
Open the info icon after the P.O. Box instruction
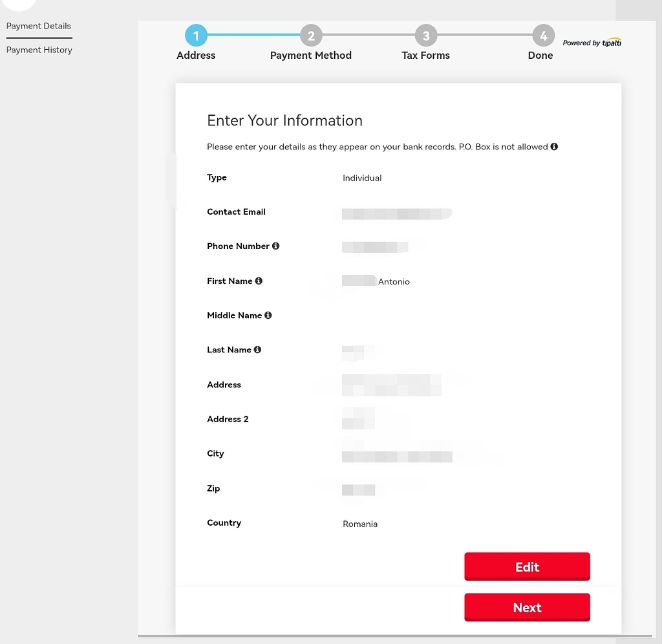point(554,147)
